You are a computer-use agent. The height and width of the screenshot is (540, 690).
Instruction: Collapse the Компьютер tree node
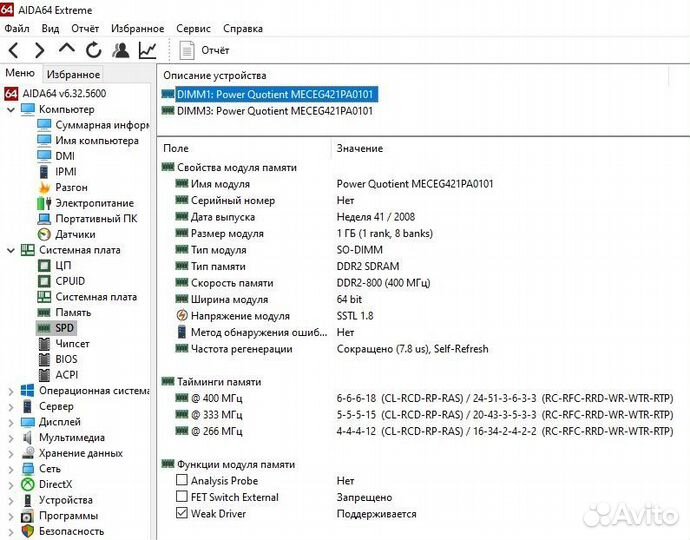point(11,110)
